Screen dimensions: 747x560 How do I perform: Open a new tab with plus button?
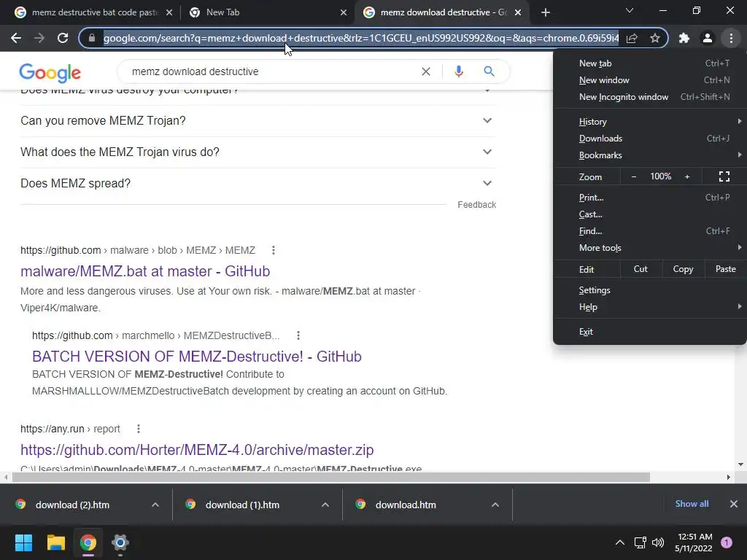[546, 12]
